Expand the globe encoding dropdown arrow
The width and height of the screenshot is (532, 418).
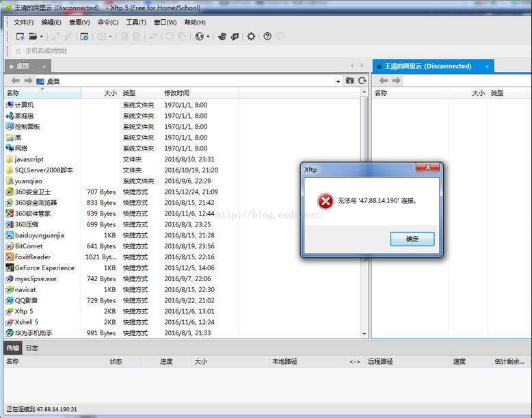[x=208, y=37]
